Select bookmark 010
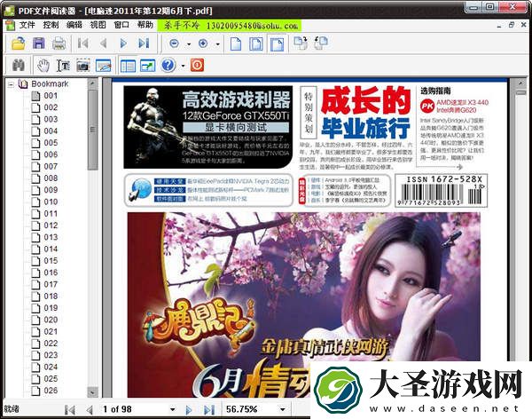Screen dimensions: 532x419 point(51,202)
